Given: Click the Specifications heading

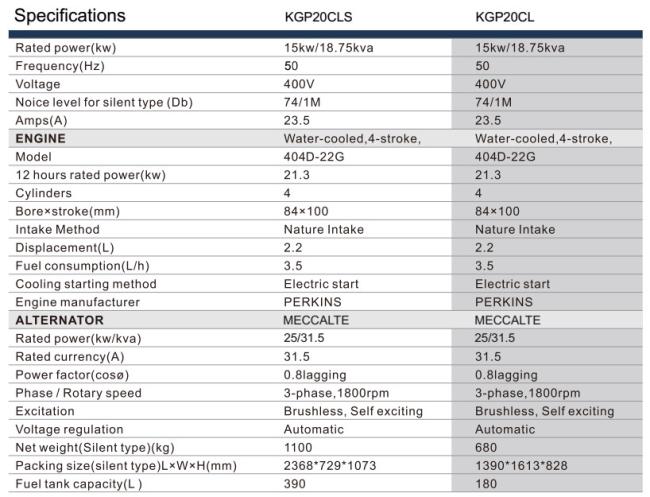Looking at the screenshot, I should point(70,16).
